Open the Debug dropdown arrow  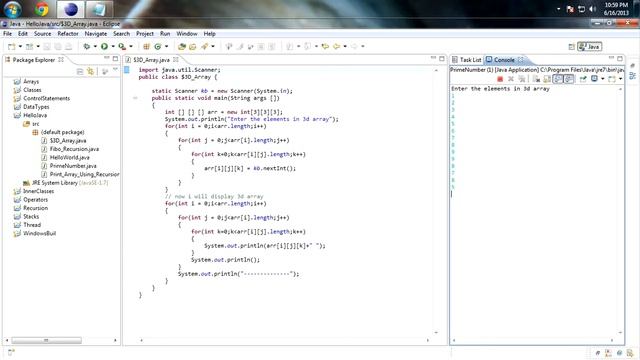coord(95,47)
